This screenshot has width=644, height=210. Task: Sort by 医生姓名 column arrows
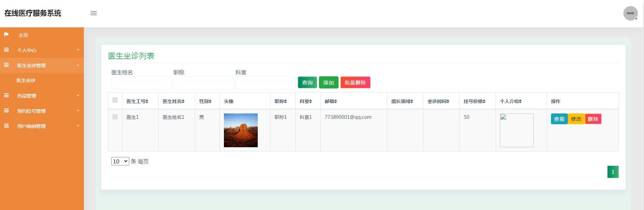(183, 101)
